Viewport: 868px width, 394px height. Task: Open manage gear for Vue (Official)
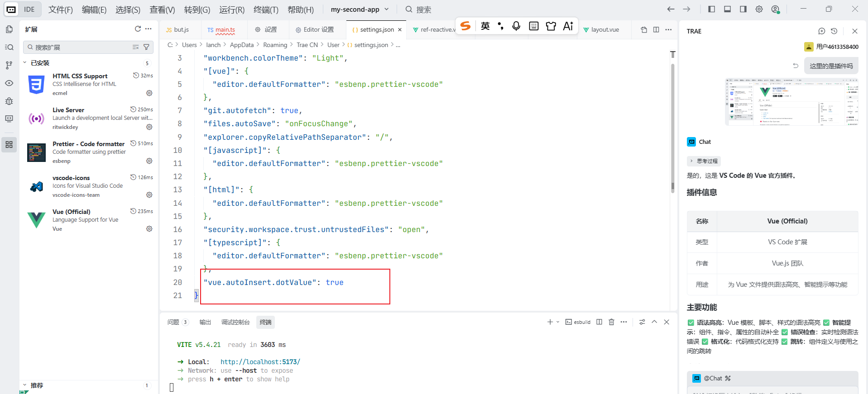pos(149,228)
